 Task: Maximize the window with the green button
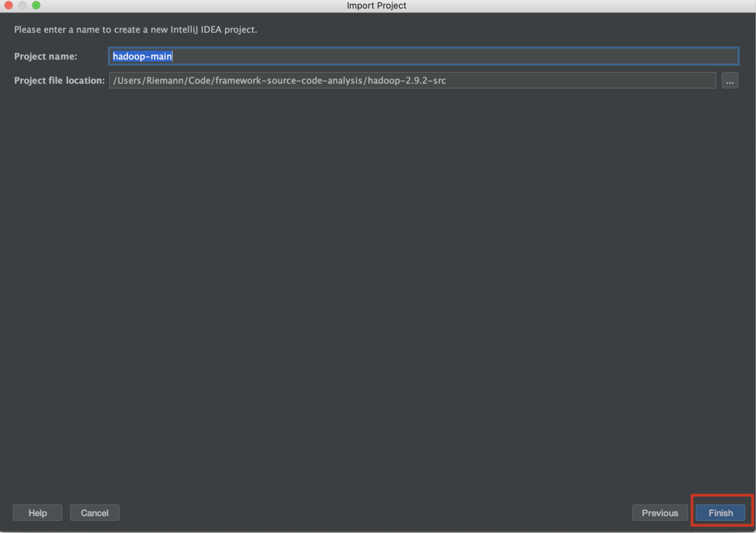point(36,6)
